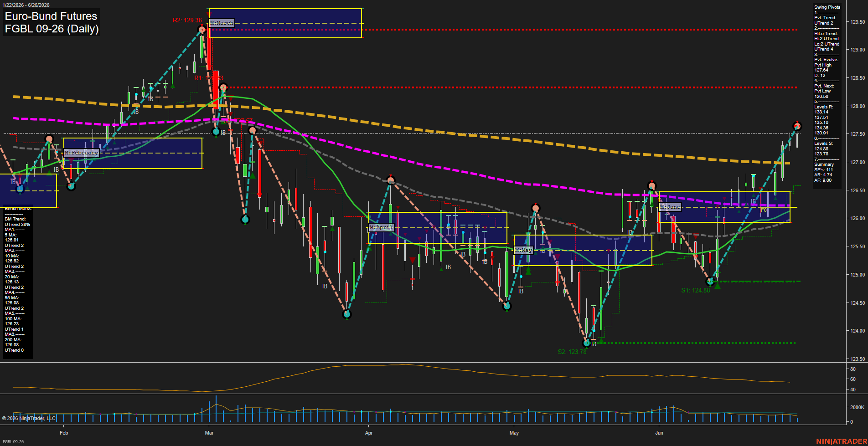Click the '20 MA:' entry

[12, 277]
